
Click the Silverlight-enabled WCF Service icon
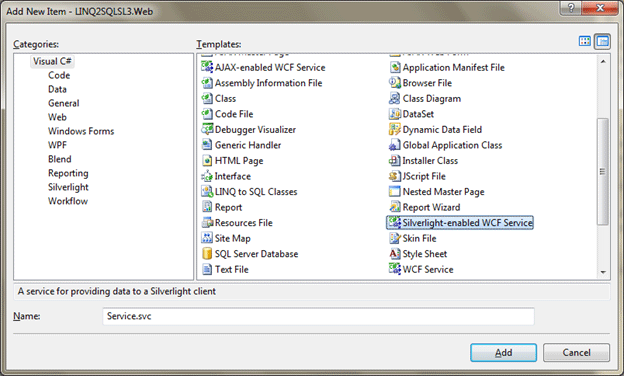395,222
